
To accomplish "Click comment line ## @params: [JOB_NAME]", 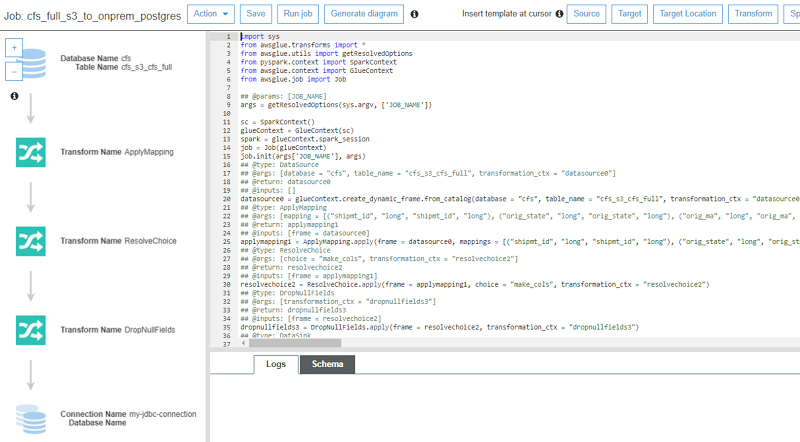I will 284,96.
